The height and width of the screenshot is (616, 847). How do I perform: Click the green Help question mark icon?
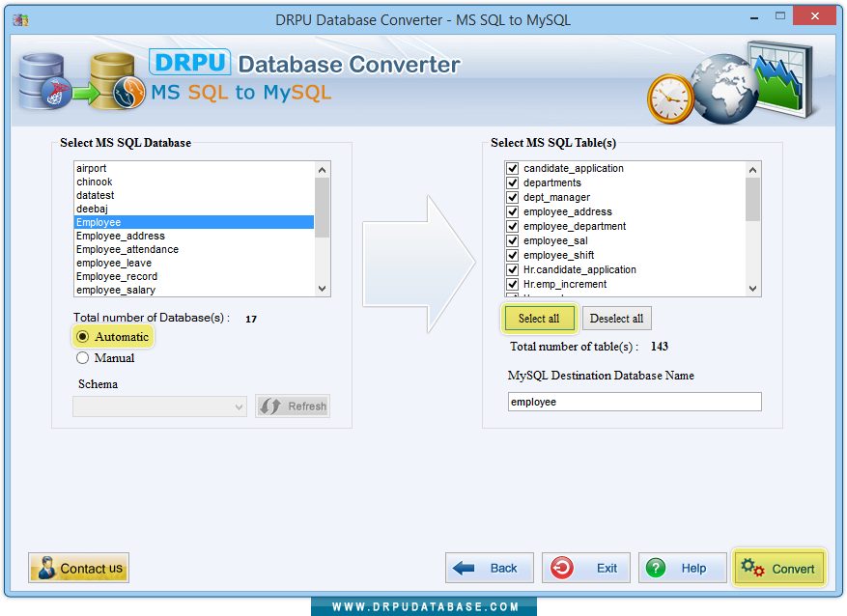(x=656, y=568)
